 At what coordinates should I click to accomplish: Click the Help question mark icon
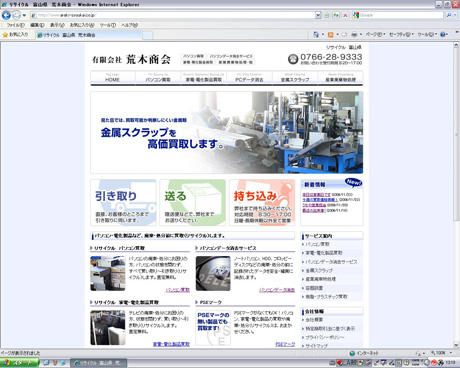coord(443,35)
